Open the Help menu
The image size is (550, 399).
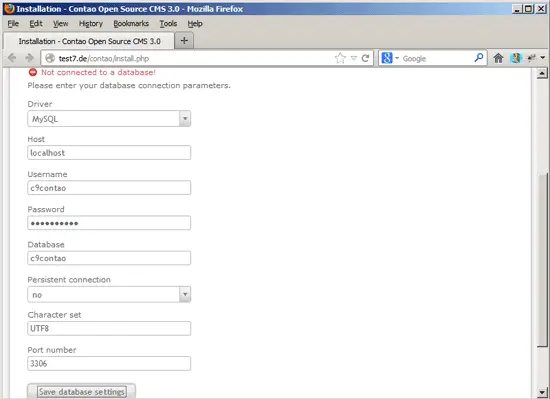(195, 23)
